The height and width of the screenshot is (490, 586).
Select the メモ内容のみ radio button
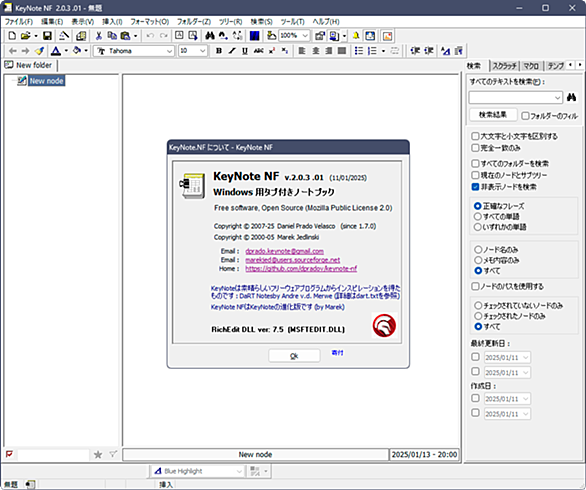(478, 260)
